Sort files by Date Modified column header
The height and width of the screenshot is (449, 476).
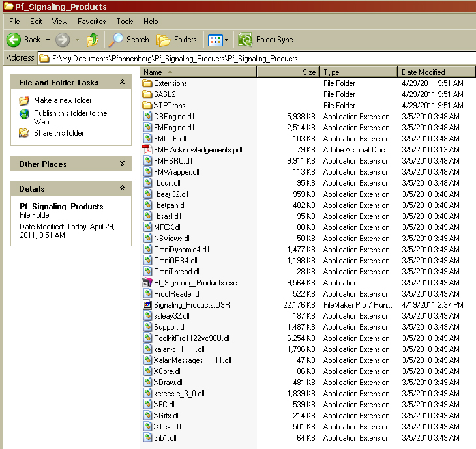point(423,72)
